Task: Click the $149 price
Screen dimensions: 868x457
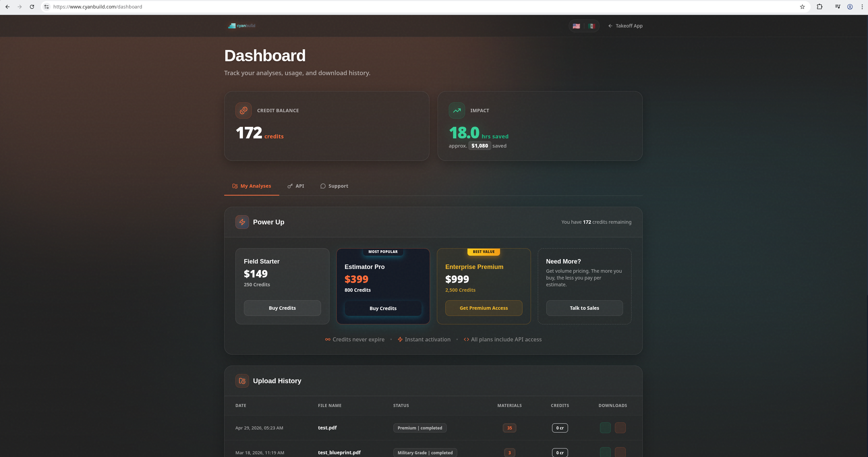Action: pos(256,274)
